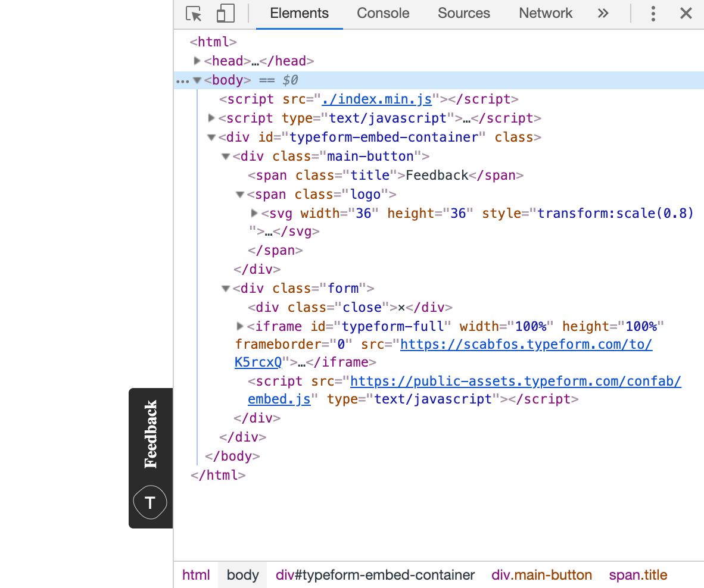Collapse the body element node

(x=197, y=80)
